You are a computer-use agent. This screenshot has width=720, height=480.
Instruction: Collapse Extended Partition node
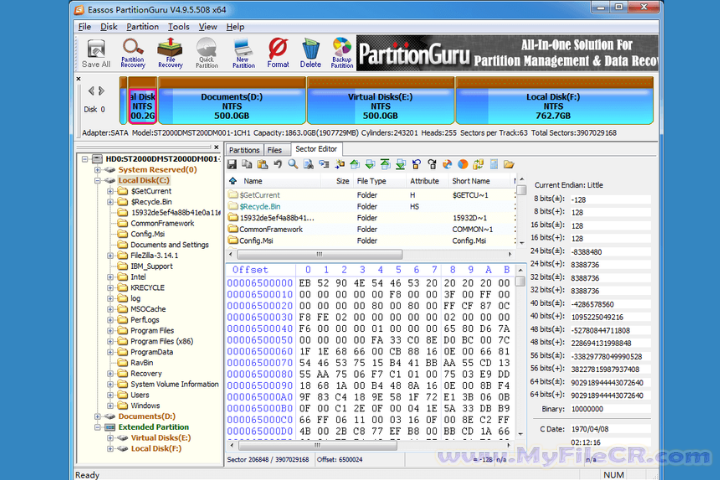(97, 427)
